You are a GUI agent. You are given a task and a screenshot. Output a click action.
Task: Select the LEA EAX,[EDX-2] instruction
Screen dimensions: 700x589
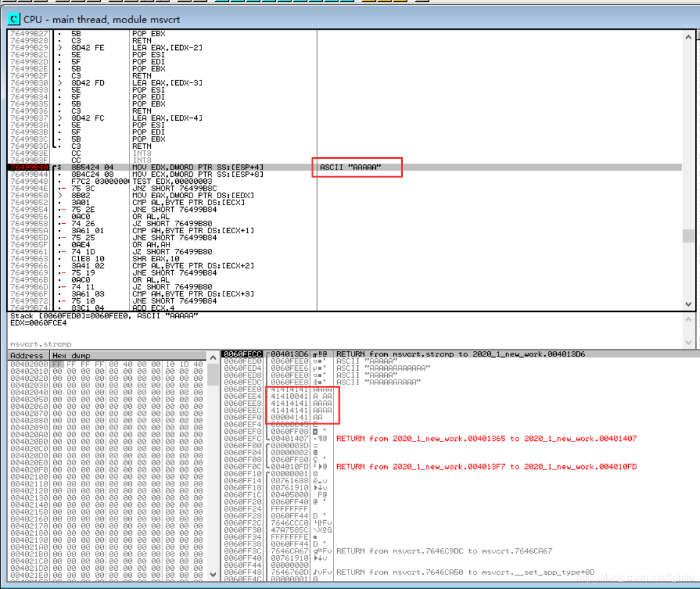pos(168,48)
